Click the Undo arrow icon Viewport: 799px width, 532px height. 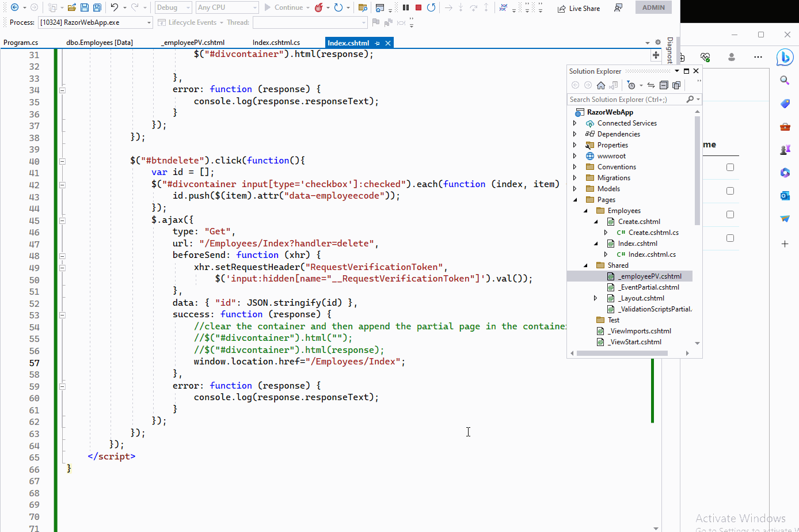[115, 7]
